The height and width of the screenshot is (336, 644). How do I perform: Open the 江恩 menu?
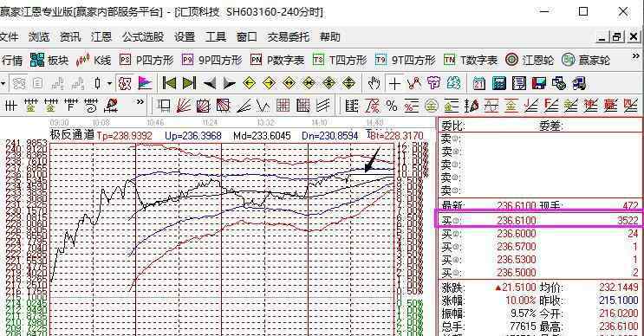click(101, 37)
